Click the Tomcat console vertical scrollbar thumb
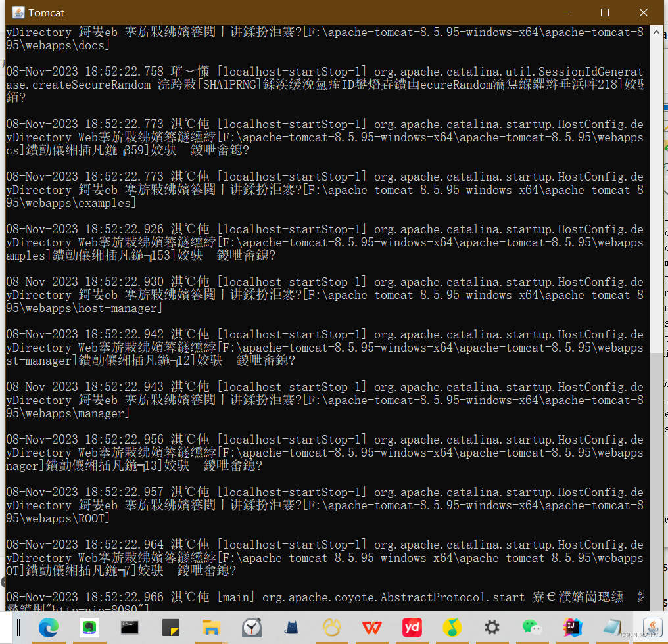The image size is (668, 644). [656, 481]
